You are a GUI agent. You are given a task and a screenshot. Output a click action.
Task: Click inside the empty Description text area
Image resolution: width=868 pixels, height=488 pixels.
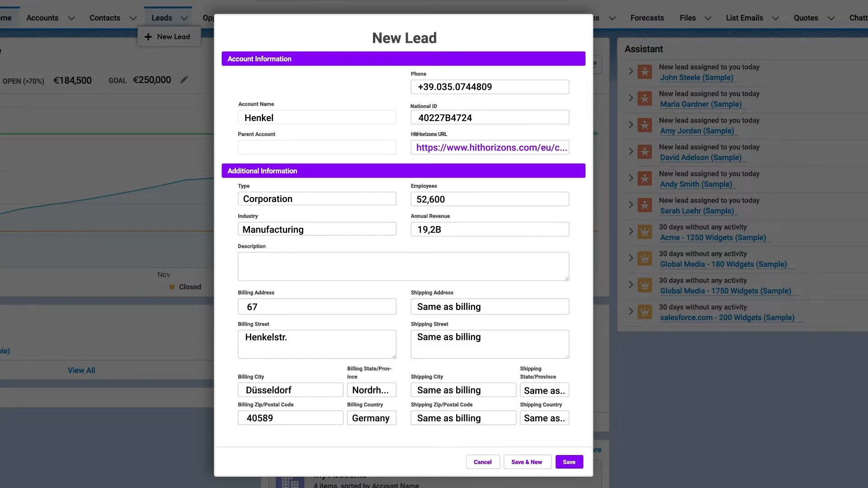403,267
